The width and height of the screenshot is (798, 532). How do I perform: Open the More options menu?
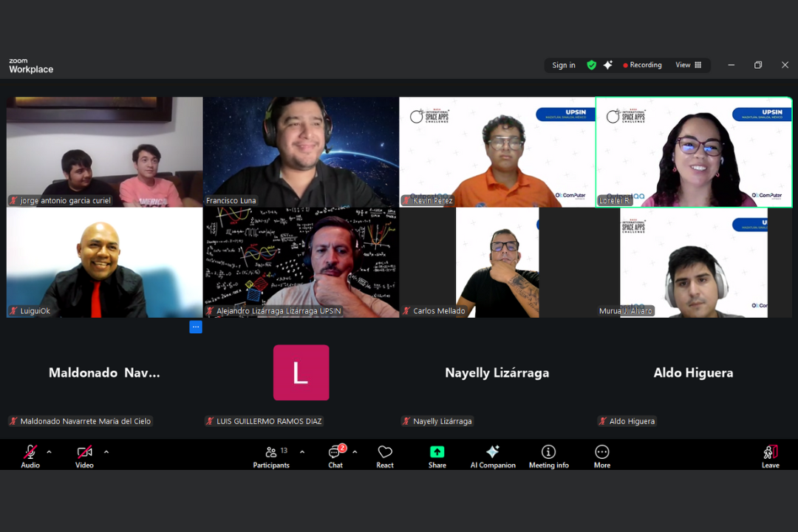[602, 456]
